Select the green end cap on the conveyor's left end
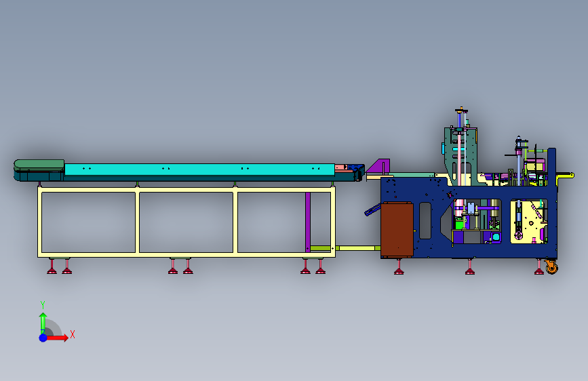The image size is (588, 381). point(39,164)
